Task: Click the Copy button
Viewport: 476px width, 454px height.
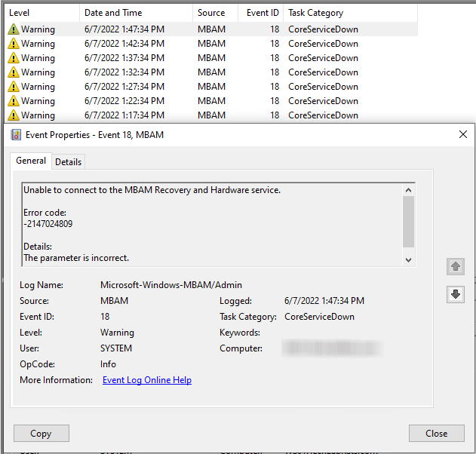Action: [41, 434]
